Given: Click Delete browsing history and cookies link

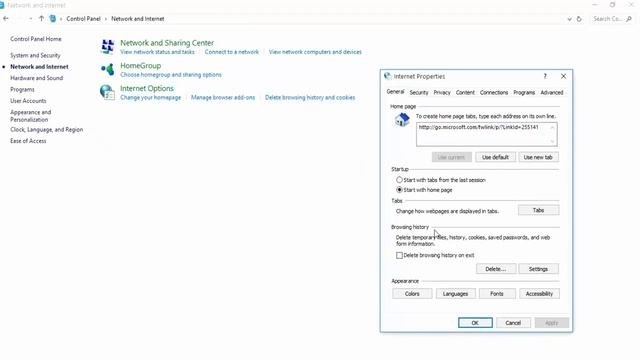Looking at the screenshot, I should pyautogui.click(x=310, y=98).
